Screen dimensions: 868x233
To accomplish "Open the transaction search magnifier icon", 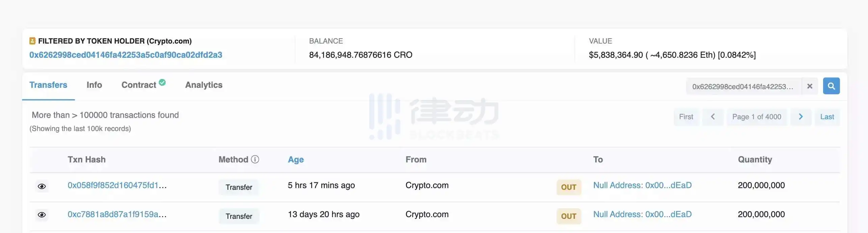I will (831, 86).
